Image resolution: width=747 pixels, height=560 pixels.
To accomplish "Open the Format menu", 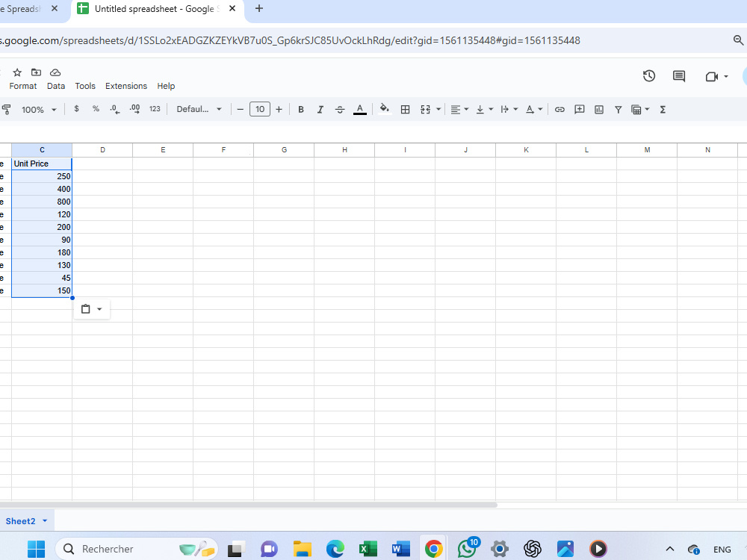I will coord(23,86).
